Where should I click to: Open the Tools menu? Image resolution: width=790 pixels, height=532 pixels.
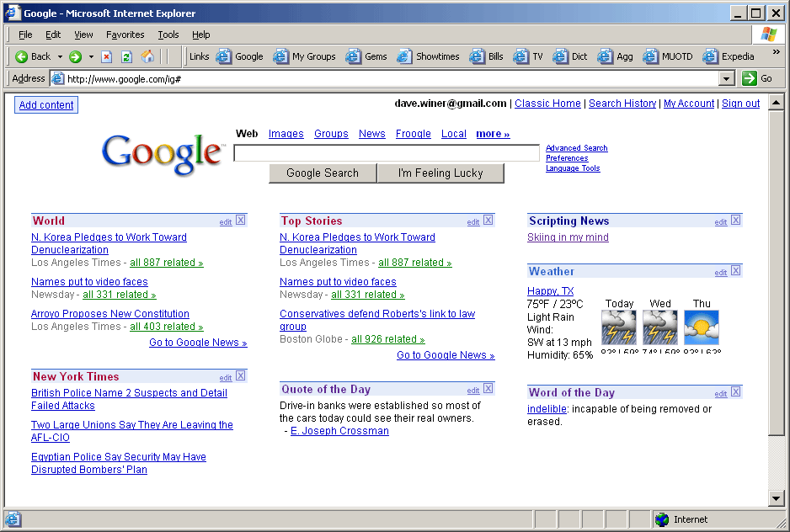[x=168, y=35]
